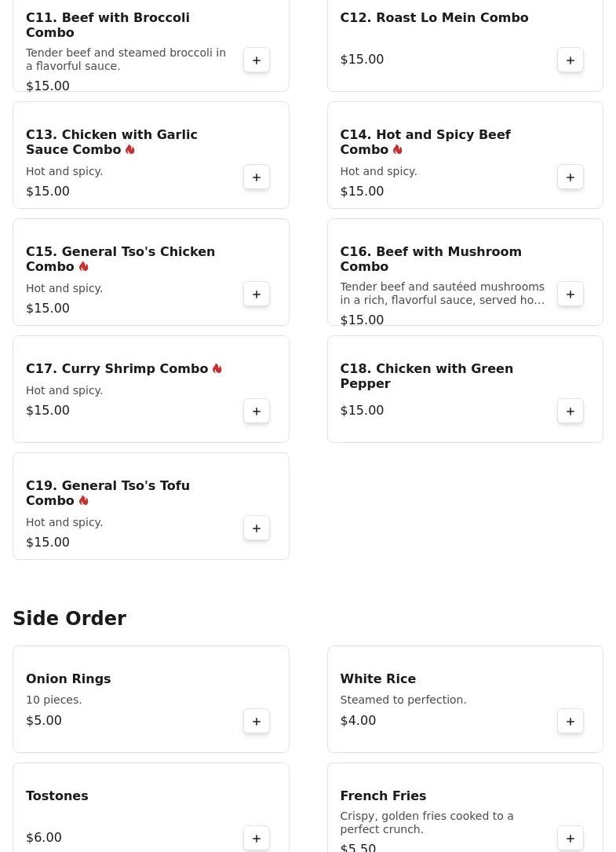The width and height of the screenshot is (616, 852).
Task: Click the C16 truncated mushroom description
Action: [x=442, y=294]
